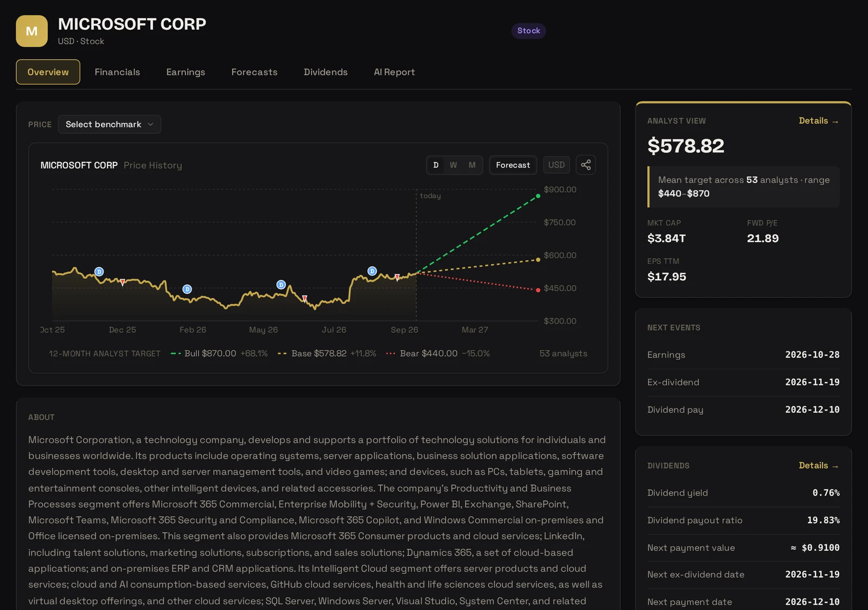
Task: Click the Bull $870.00 legend entry
Action: (x=219, y=354)
